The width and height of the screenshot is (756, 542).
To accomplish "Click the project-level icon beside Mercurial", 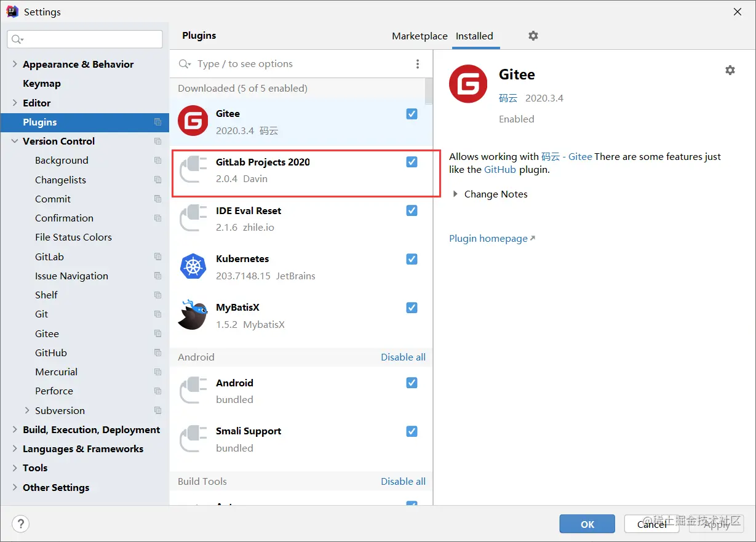I will tap(158, 372).
